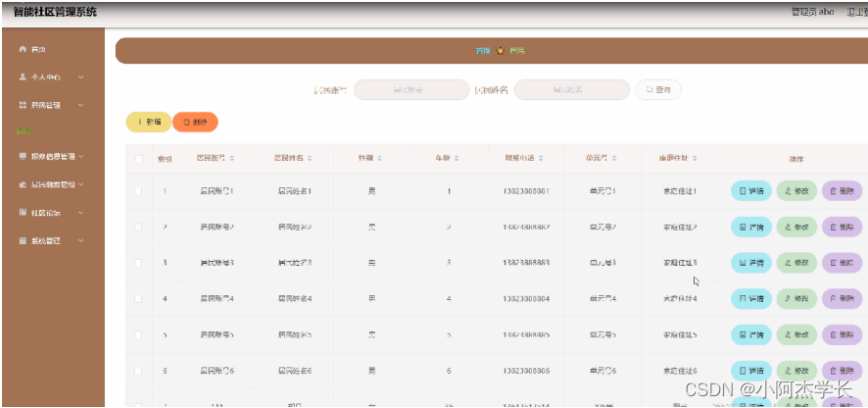The width and height of the screenshot is (868, 408).
Task: Tick the checkbox for row 居民账号3
Action: [138, 263]
